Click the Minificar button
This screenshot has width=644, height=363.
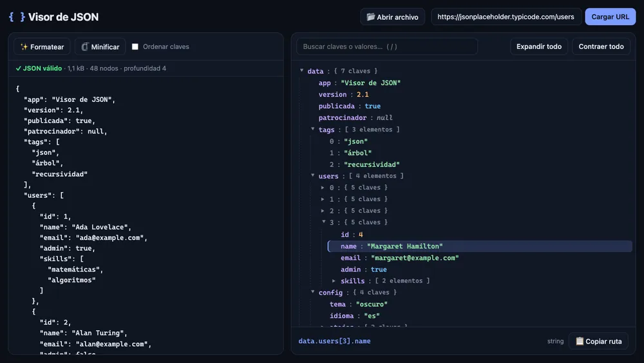point(100,47)
